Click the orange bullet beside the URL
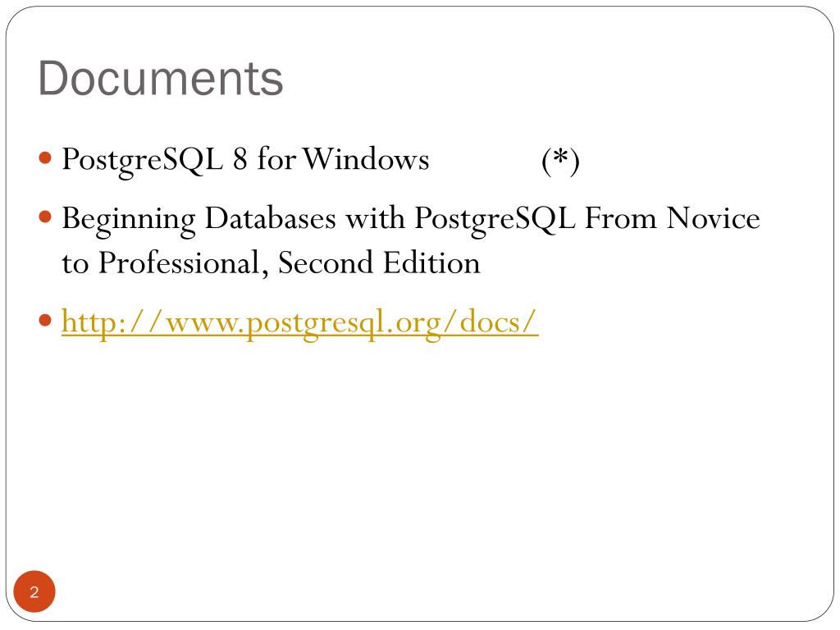Image resolution: width=840 pixels, height=630 pixels. [46, 321]
